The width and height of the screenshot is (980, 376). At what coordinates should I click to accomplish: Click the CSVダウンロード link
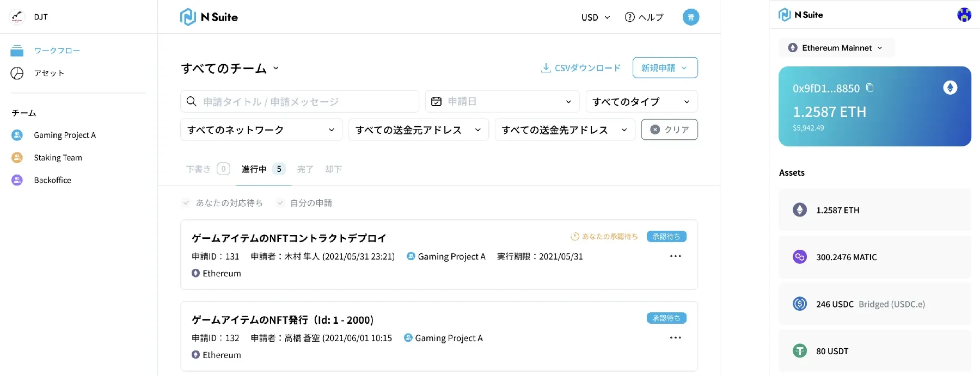tap(580, 68)
